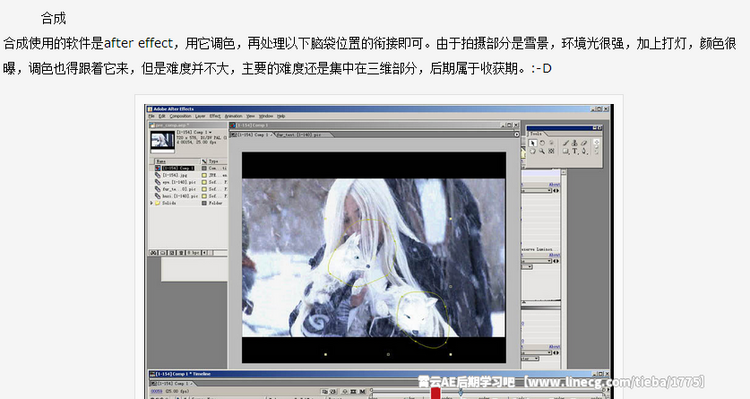This screenshot has width=750, height=399.
Task: Click the M motion blur button in timeline
Action: click(x=363, y=391)
